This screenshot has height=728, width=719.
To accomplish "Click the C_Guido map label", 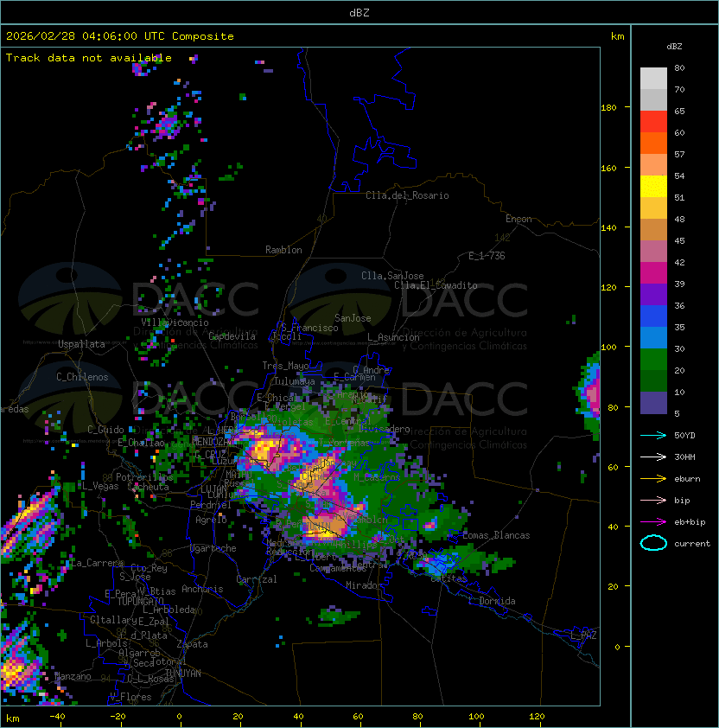I will pos(105,430).
